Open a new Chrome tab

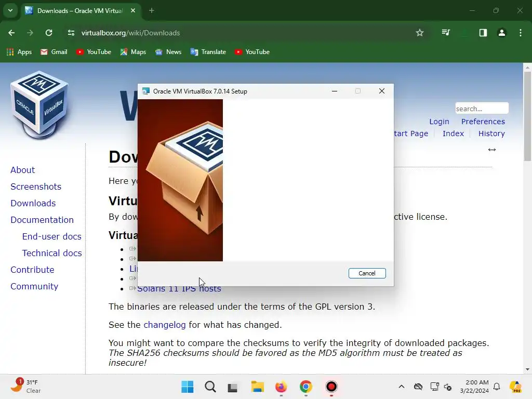[152, 10]
